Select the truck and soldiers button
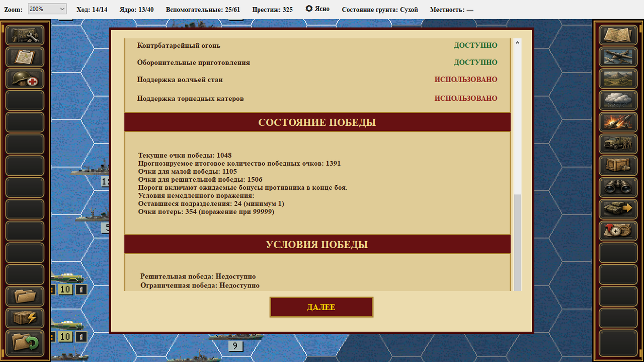 click(x=618, y=144)
